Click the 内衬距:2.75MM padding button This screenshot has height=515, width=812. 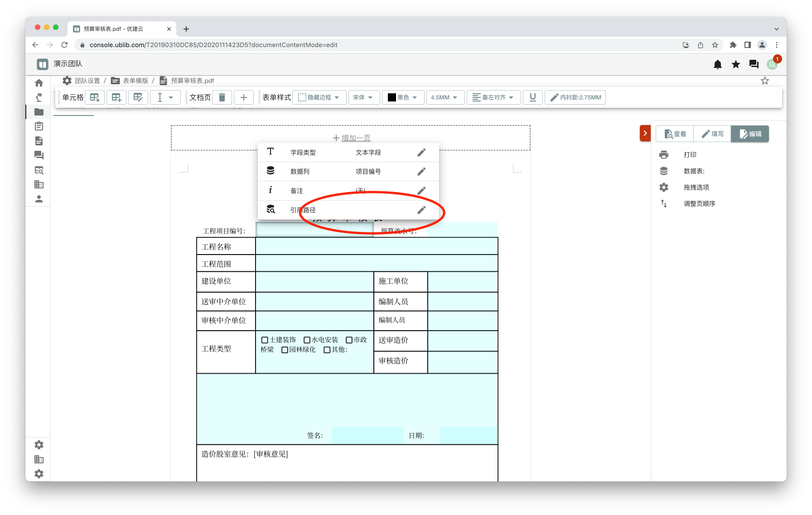click(x=575, y=97)
